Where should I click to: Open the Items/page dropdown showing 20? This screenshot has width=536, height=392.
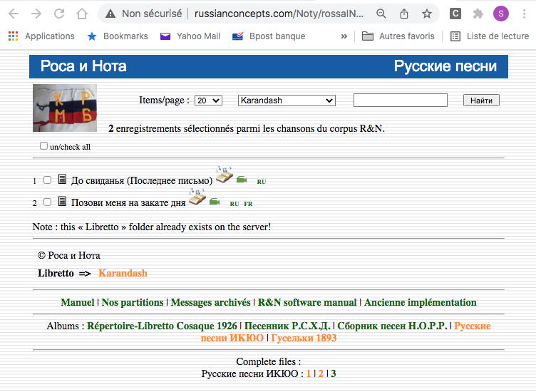point(208,100)
